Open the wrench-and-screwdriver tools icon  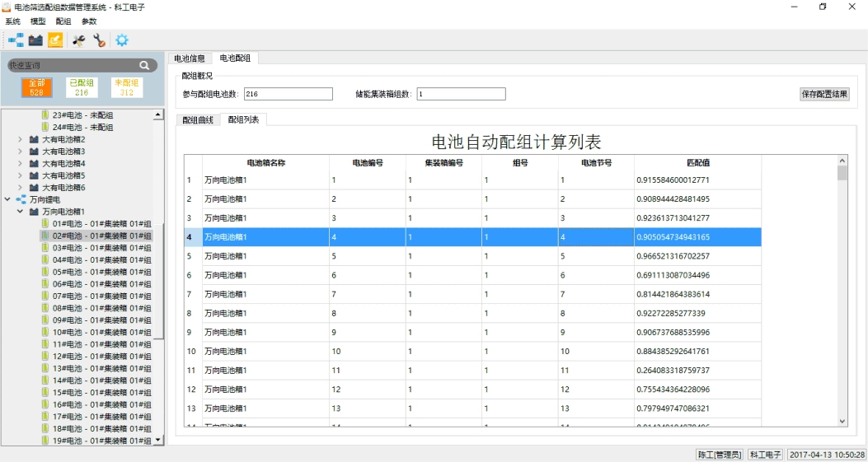79,40
